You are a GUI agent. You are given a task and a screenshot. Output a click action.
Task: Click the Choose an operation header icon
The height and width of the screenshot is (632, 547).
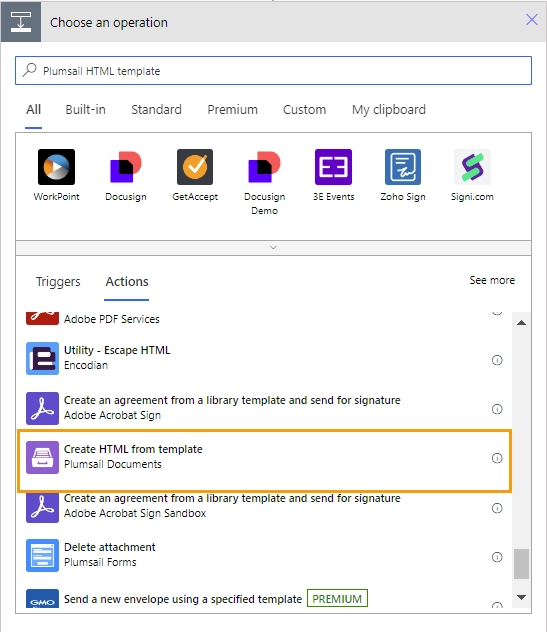point(21,22)
